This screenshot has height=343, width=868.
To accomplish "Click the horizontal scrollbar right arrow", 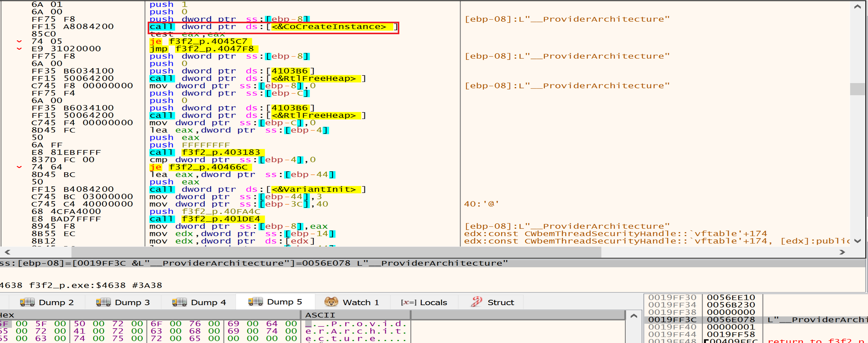I will pyautogui.click(x=842, y=252).
